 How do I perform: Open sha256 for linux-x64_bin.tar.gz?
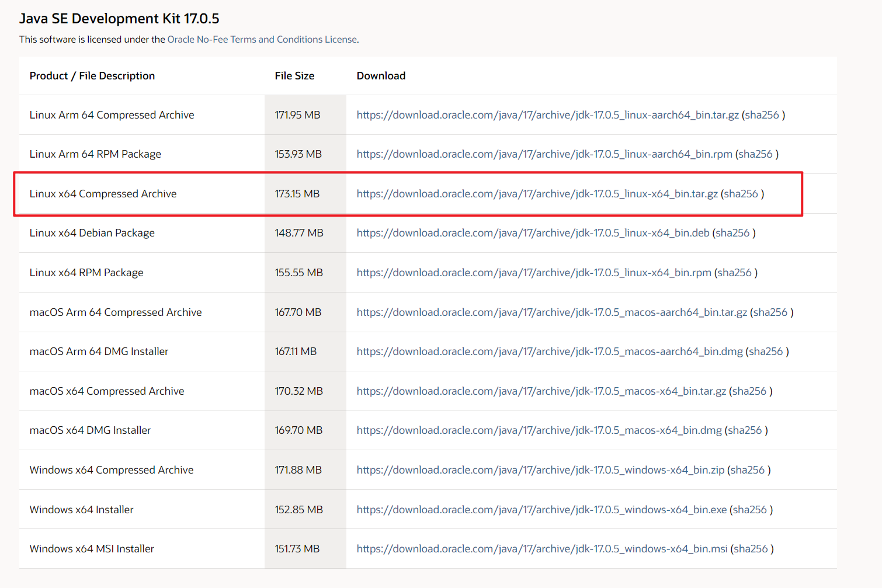click(x=741, y=194)
